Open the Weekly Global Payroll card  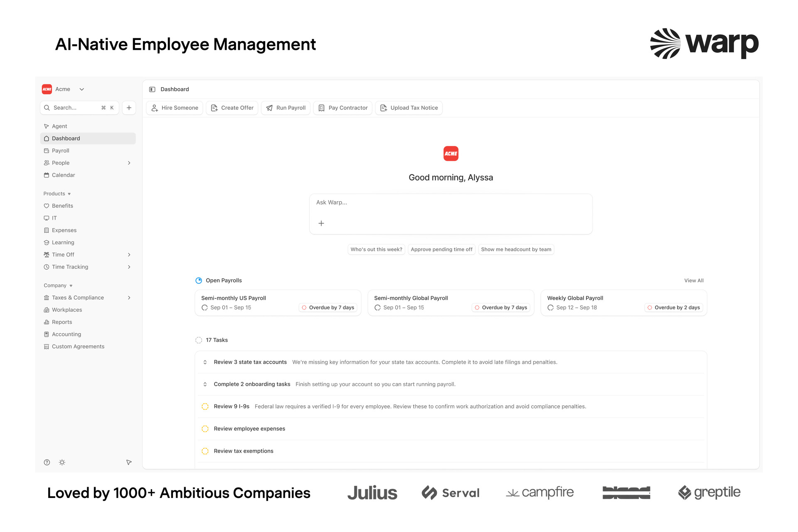(x=624, y=303)
